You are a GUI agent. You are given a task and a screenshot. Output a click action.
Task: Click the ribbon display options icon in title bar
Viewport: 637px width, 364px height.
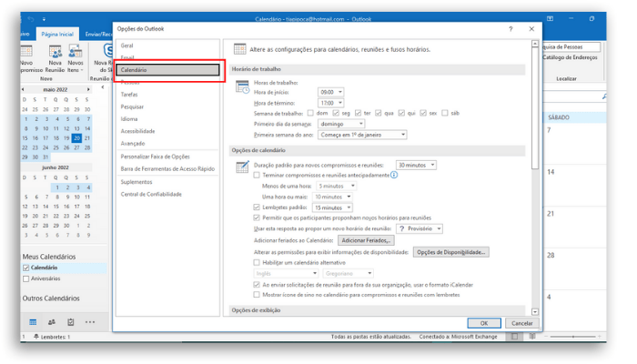(550, 19)
